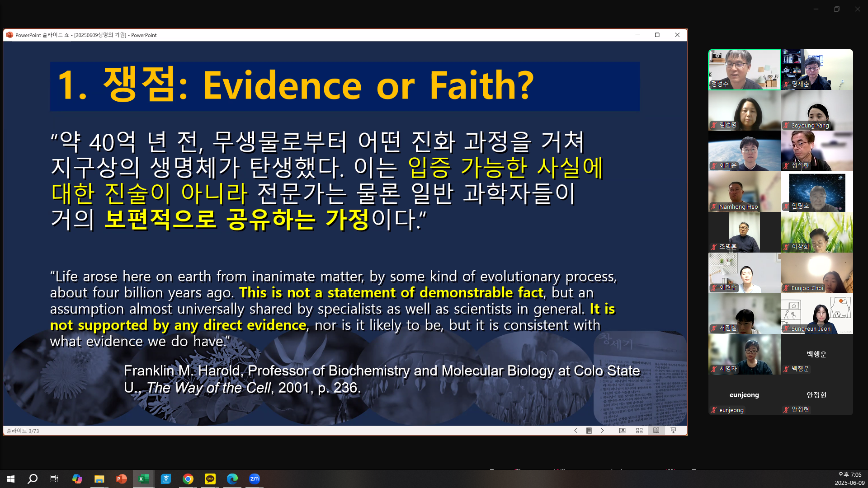Click the taskbar clock showing 7:05
This screenshot has height=488, width=868.
coord(849,479)
